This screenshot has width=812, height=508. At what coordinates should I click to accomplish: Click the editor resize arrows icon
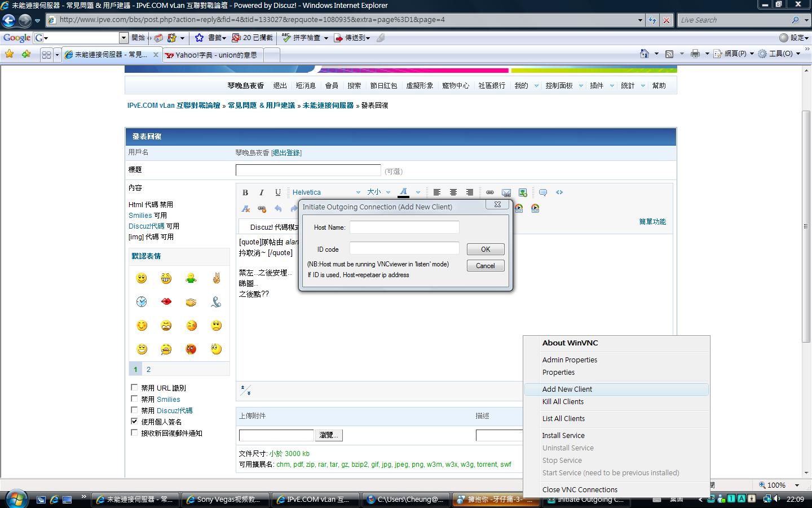[x=246, y=390]
